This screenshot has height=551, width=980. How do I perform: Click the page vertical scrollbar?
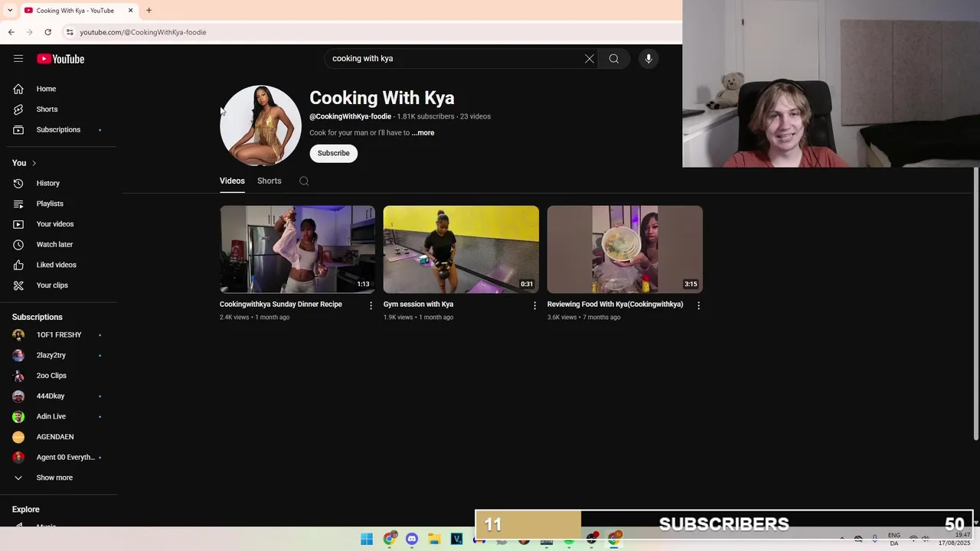pos(975,302)
